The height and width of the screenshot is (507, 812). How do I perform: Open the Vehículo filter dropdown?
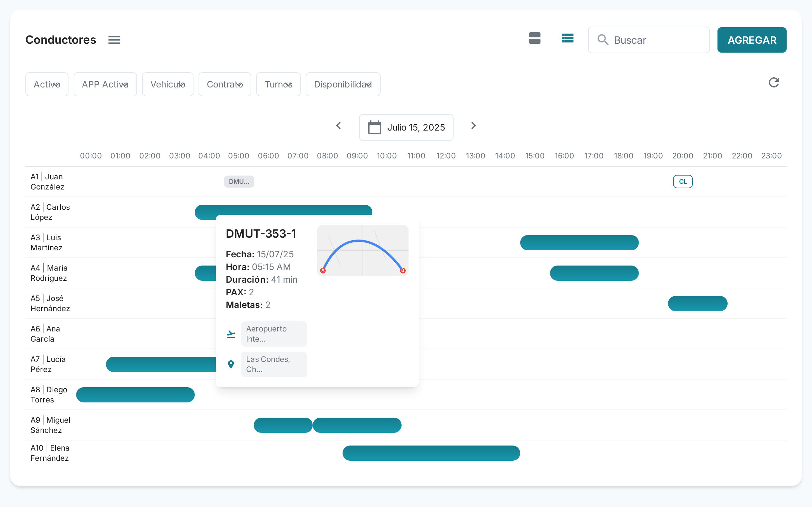click(x=167, y=85)
